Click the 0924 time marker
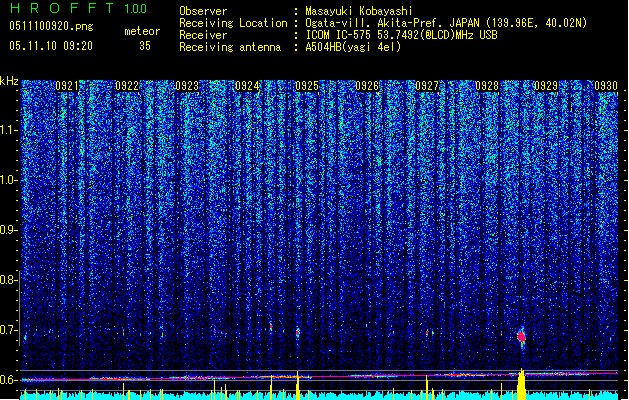Screen dimensions: 629x400 [247, 86]
